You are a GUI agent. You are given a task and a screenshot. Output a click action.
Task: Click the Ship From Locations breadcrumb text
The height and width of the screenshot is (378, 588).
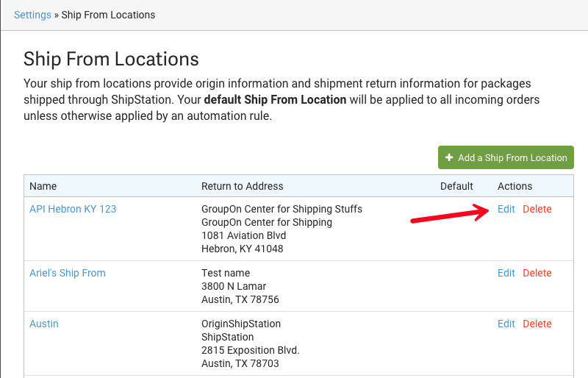tap(108, 15)
